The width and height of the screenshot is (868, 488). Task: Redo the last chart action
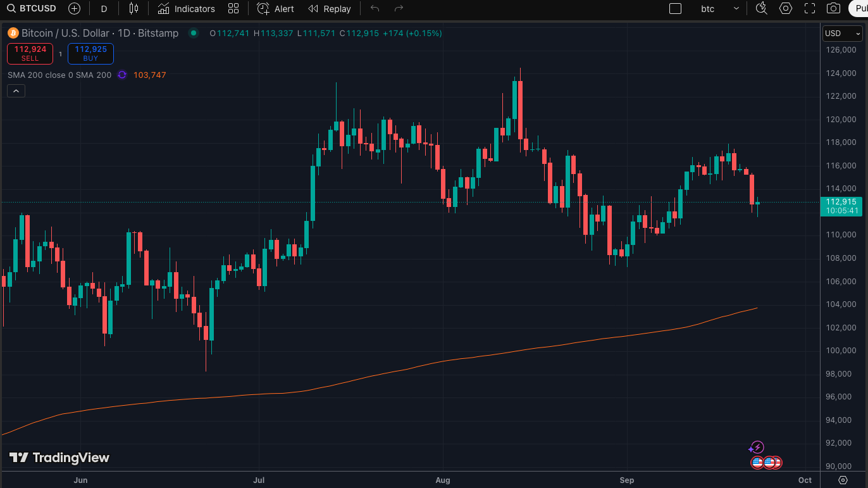(399, 9)
